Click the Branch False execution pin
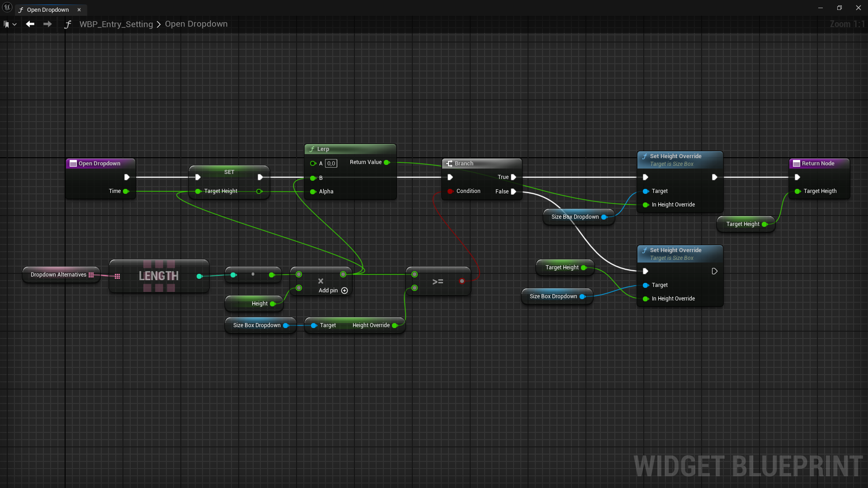The image size is (868, 488). (x=514, y=192)
